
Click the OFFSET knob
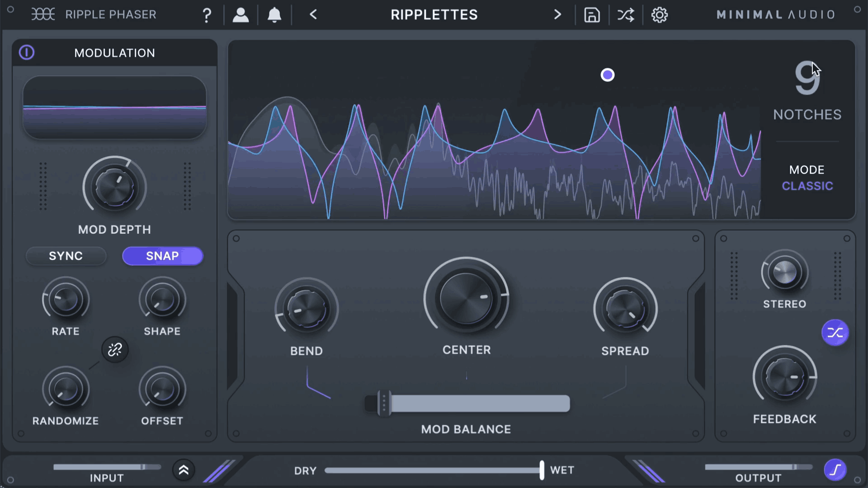pos(162,389)
